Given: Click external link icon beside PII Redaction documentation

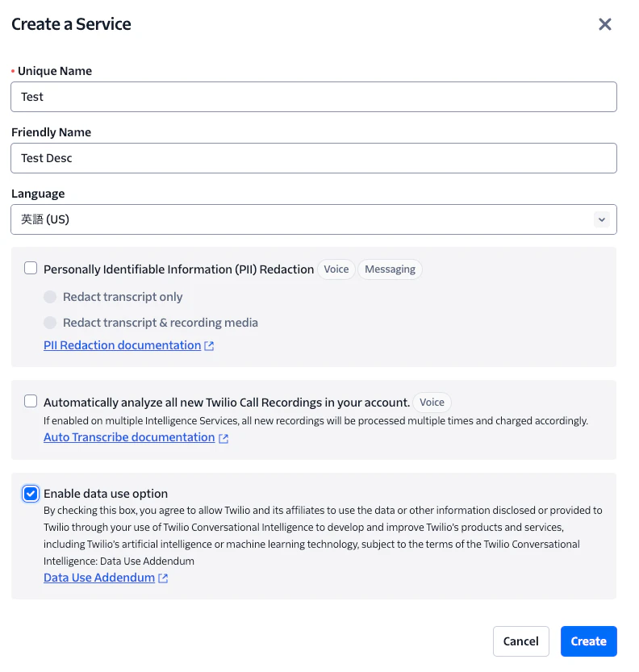Looking at the screenshot, I should pyautogui.click(x=209, y=346).
